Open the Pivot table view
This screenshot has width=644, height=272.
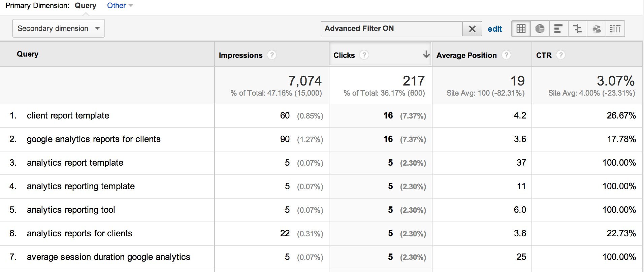pos(615,29)
